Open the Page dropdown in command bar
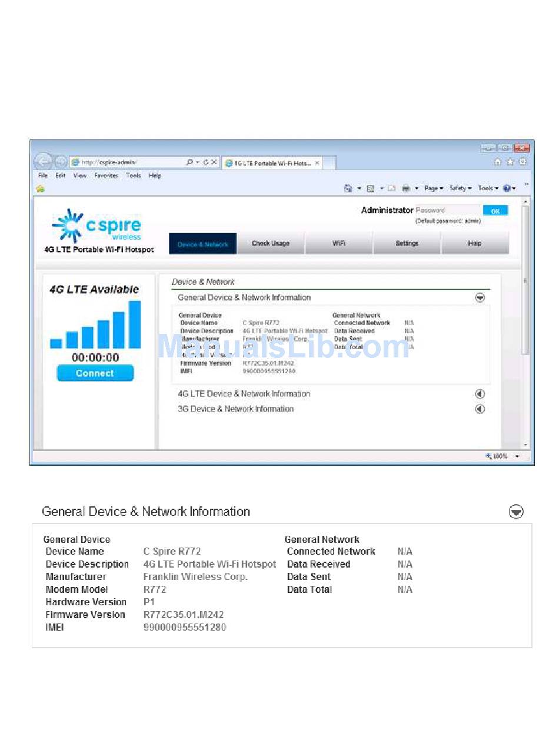 pyautogui.click(x=434, y=188)
